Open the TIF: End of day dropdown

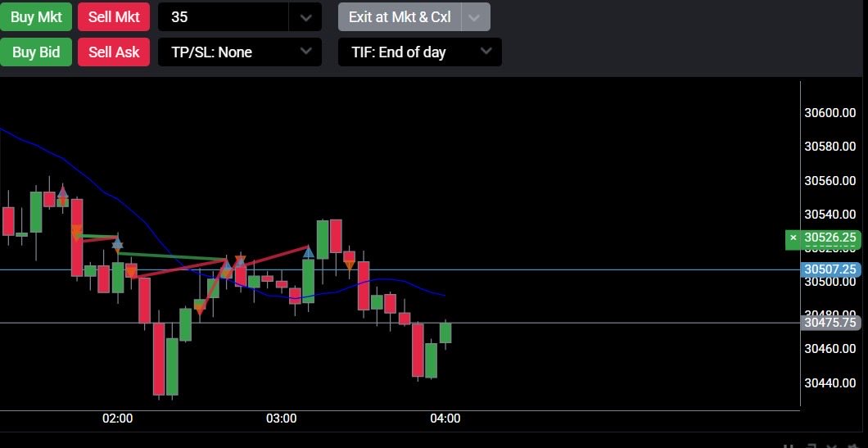[419, 52]
